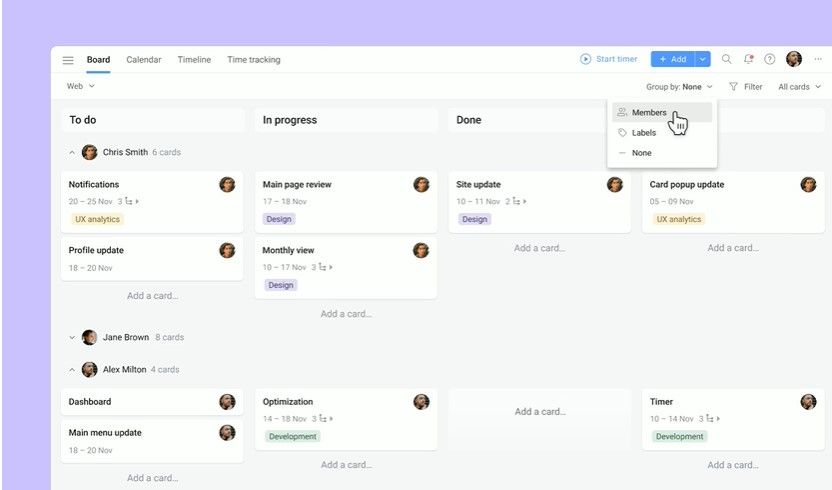Click Development label on Timer card
This screenshot has width=832, height=490.
pos(680,436)
